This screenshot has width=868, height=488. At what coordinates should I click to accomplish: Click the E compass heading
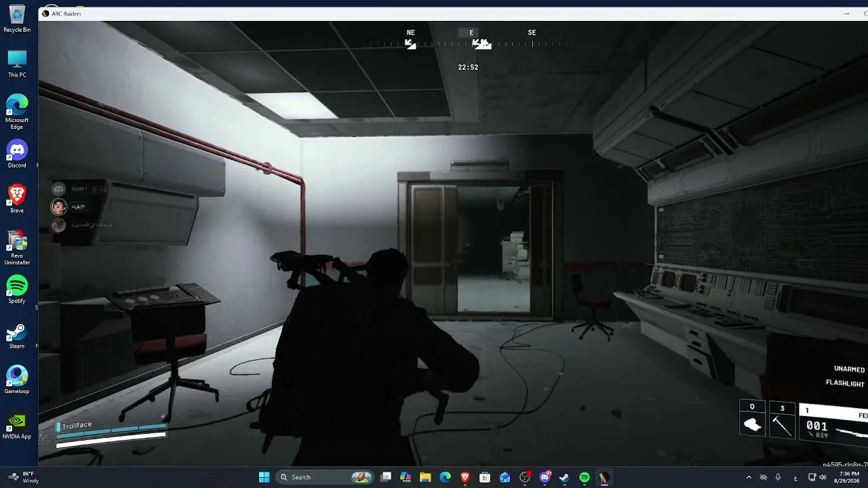(x=471, y=33)
